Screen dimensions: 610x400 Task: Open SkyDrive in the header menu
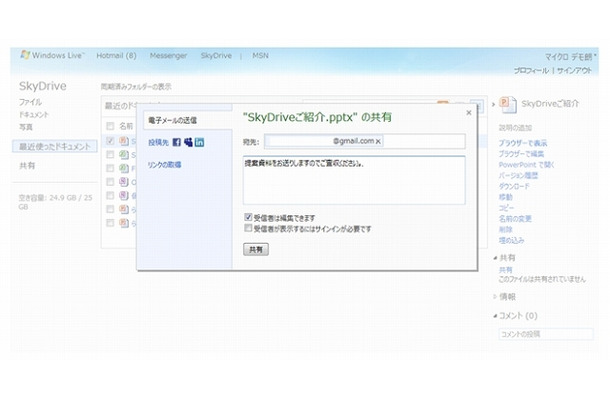[x=216, y=56]
